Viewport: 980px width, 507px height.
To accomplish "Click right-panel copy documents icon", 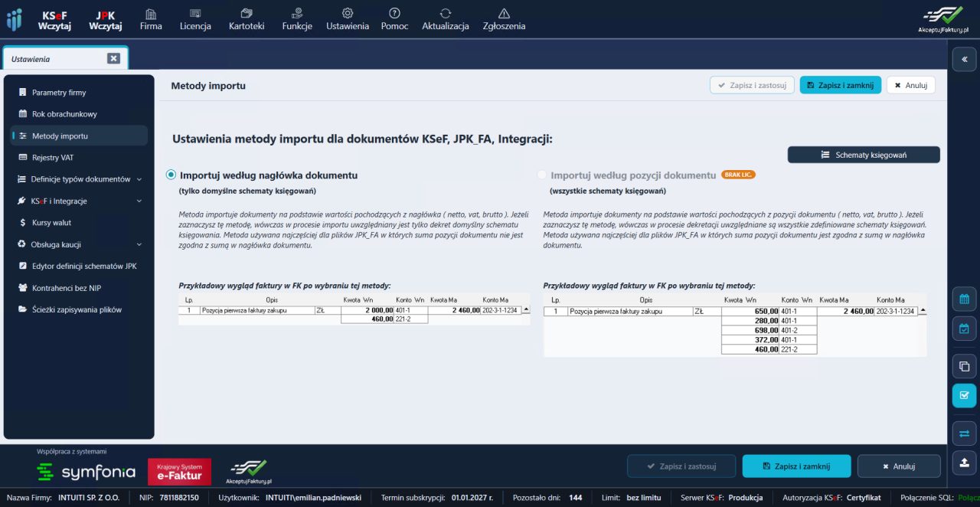I will [x=964, y=366].
